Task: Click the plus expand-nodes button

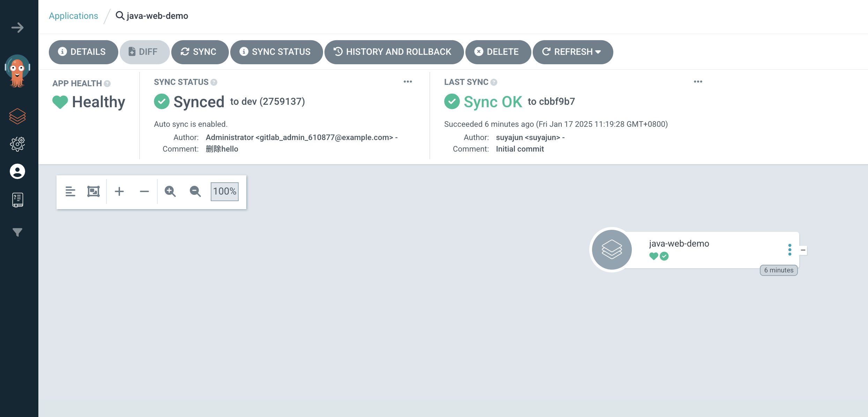Action: click(119, 191)
